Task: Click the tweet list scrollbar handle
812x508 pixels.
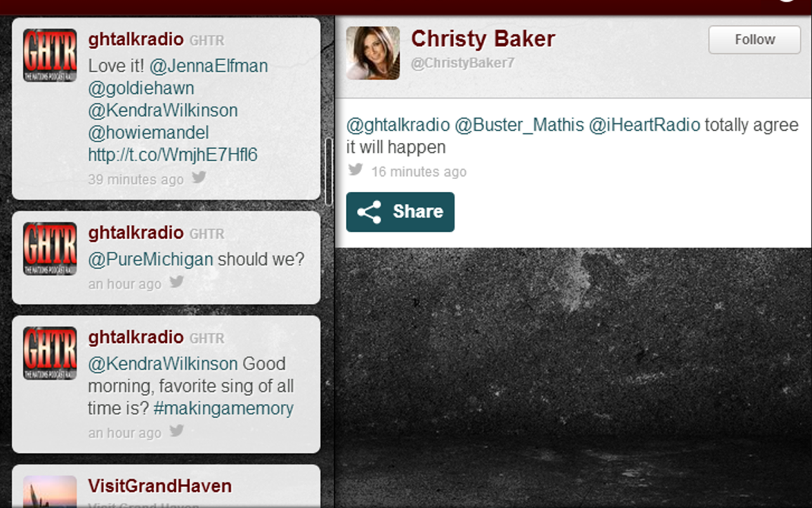Action: coord(329,171)
